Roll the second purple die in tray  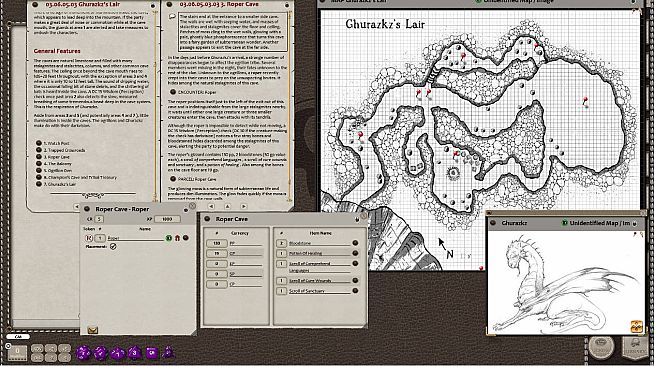click(x=101, y=353)
